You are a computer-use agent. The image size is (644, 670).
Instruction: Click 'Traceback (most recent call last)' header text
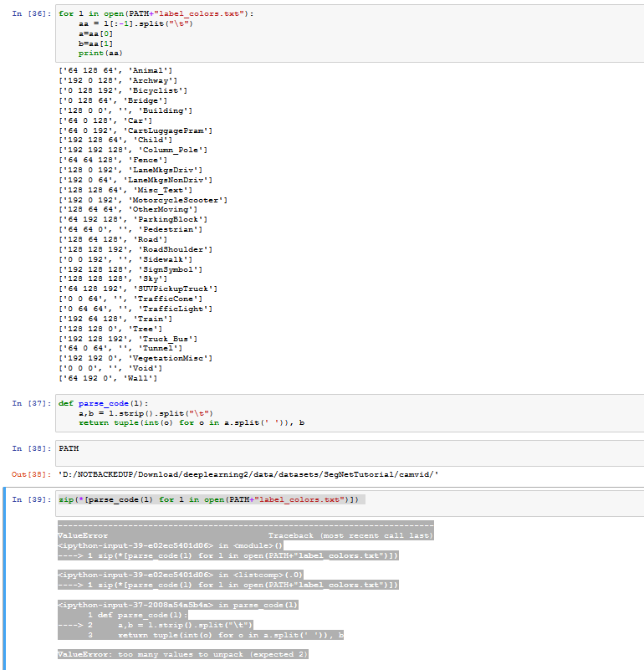pos(350,534)
